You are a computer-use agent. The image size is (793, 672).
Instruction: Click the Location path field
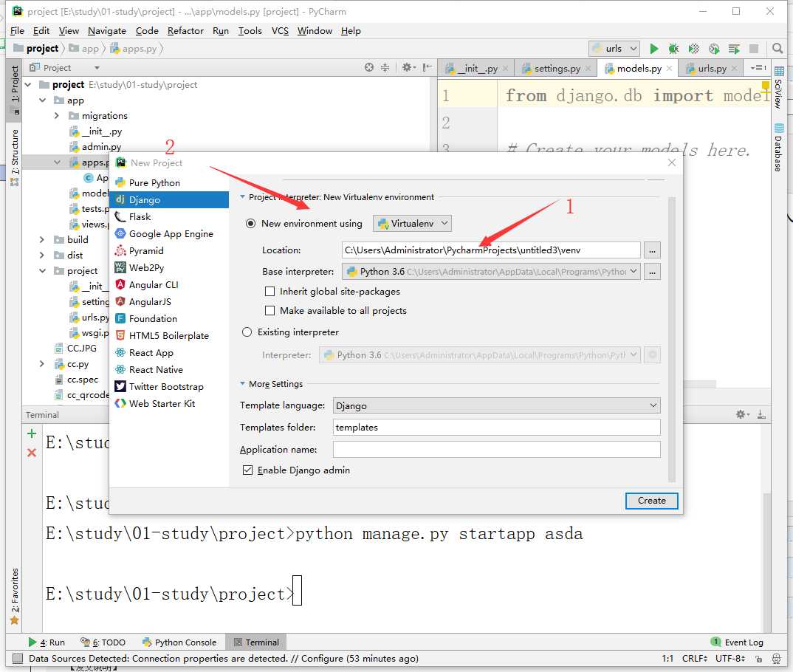491,250
